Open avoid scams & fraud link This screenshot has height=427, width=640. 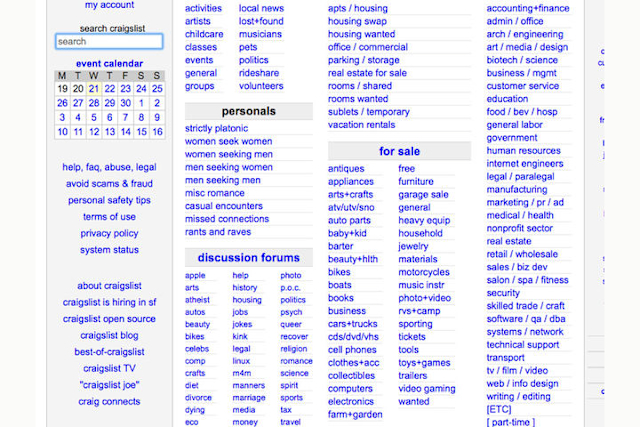[x=109, y=184]
